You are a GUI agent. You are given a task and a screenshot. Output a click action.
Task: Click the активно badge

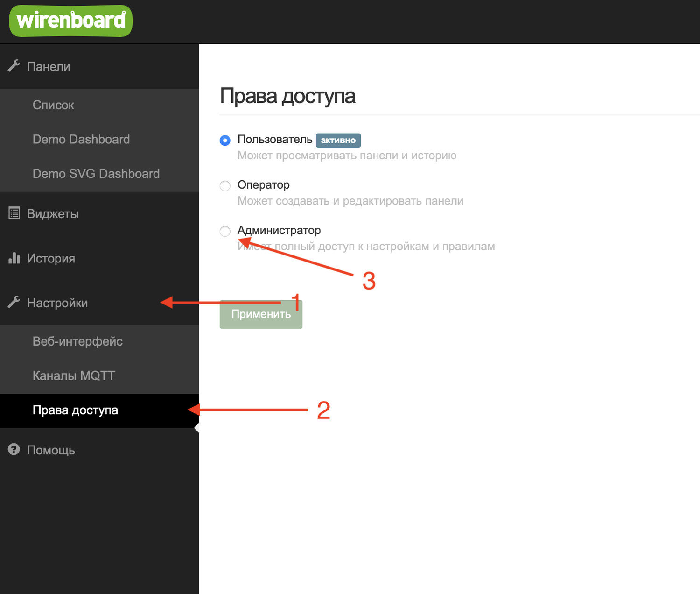(x=338, y=140)
